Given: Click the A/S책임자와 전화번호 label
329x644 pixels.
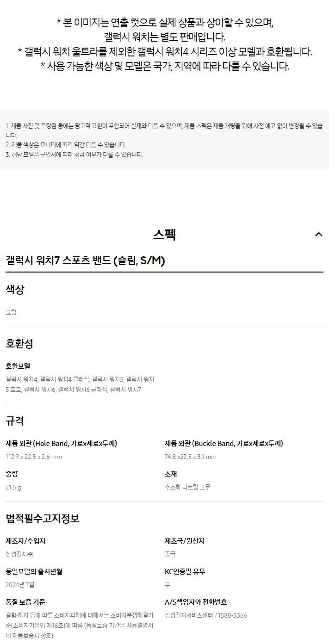Looking at the screenshot, I should click(196, 602).
